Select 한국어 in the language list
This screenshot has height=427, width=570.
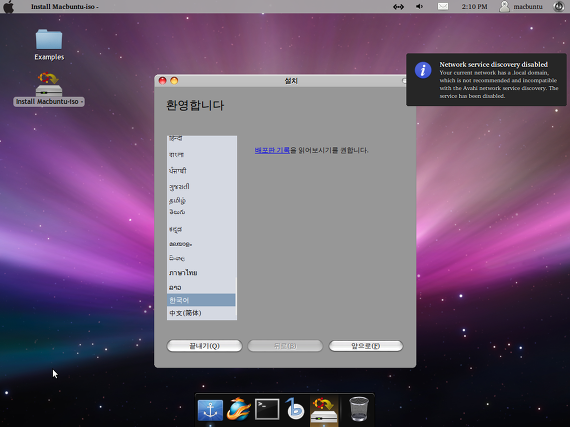[x=201, y=300]
